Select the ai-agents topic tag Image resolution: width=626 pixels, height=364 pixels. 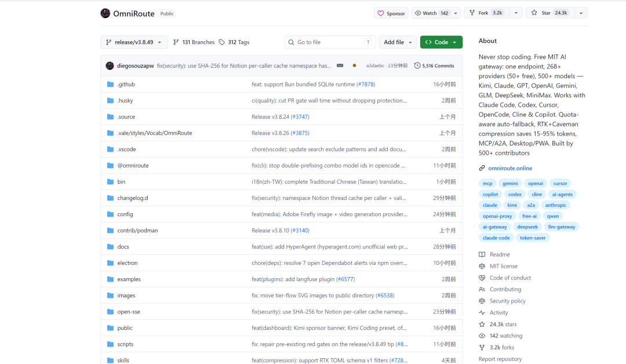(x=562, y=194)
